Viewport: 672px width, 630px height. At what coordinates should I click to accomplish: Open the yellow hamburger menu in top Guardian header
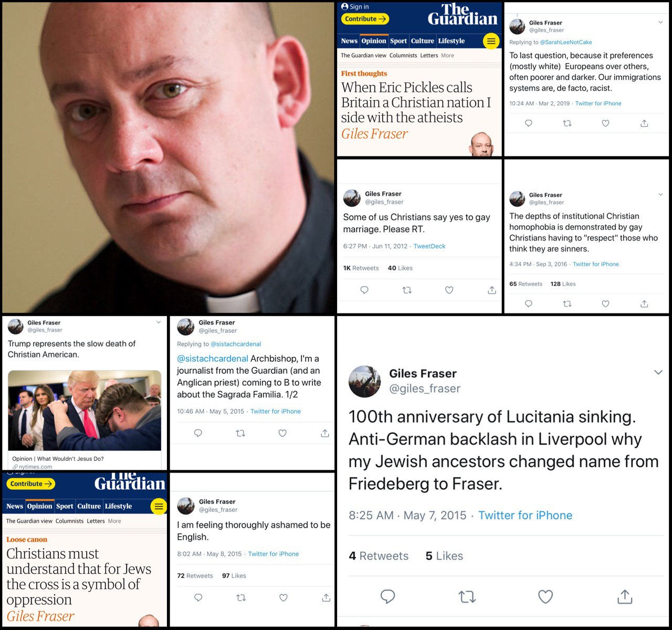click(x=491, y=41)
